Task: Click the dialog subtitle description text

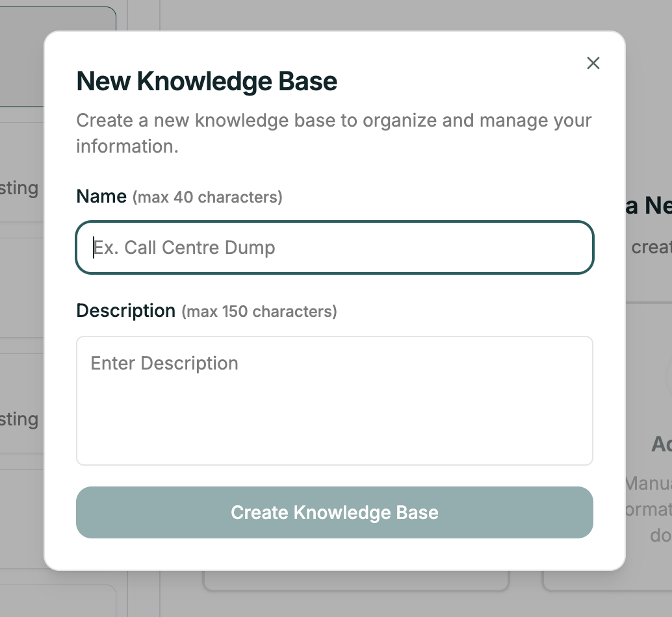Action: tap(334, 132)
